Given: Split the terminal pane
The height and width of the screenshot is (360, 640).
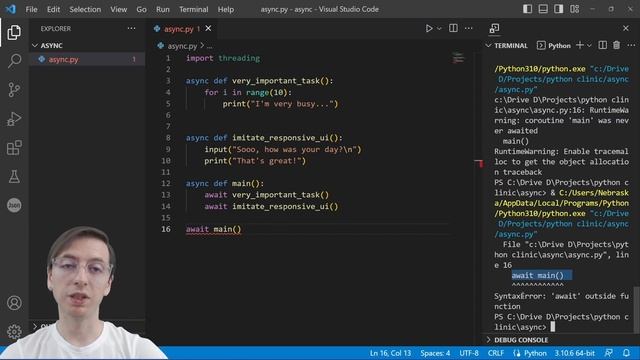Looking at the screenshot, I should click(602, 45).
